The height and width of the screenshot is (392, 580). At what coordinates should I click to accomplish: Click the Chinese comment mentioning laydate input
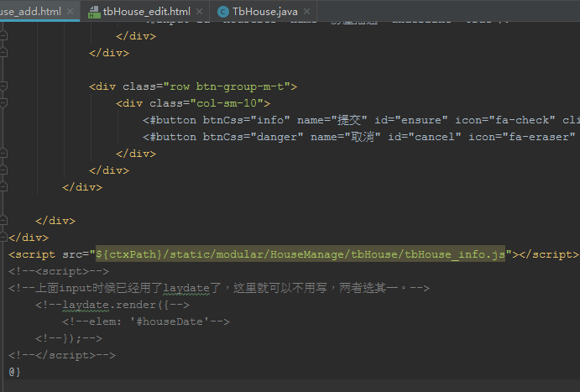[219, 288]
